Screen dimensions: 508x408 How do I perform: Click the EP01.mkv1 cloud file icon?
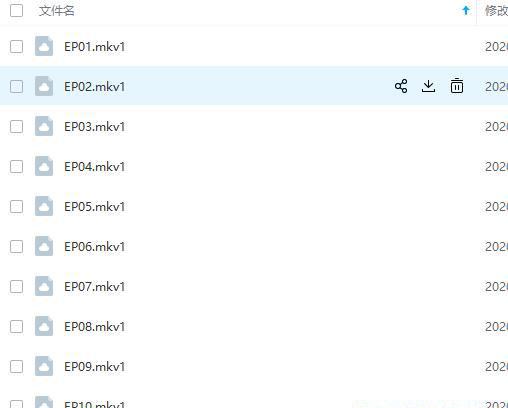44,46
